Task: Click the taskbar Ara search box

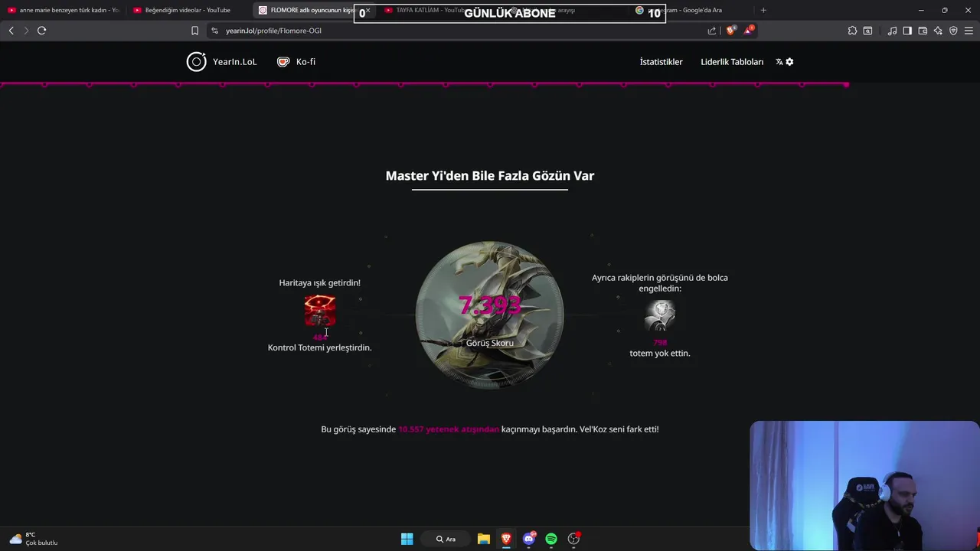Action: (x=446, y=539)
